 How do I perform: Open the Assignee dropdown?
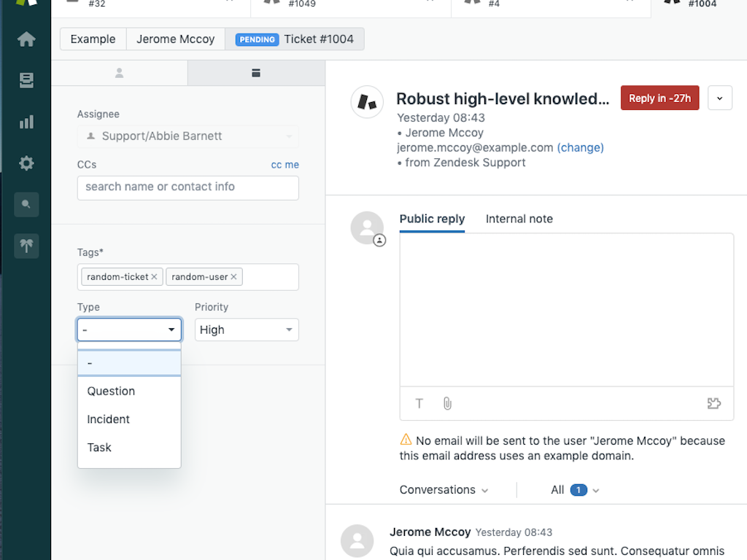click(187, 136)
